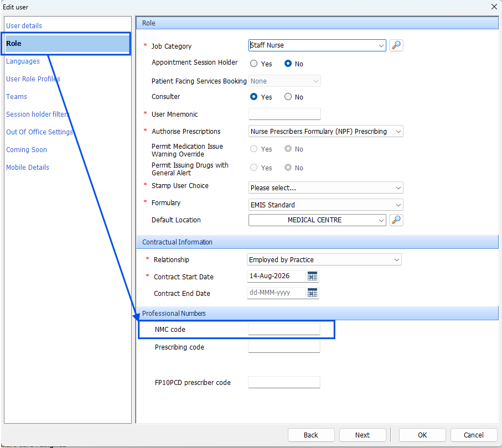
Task: Confirm with the OK button
Action: coord(422,435)
